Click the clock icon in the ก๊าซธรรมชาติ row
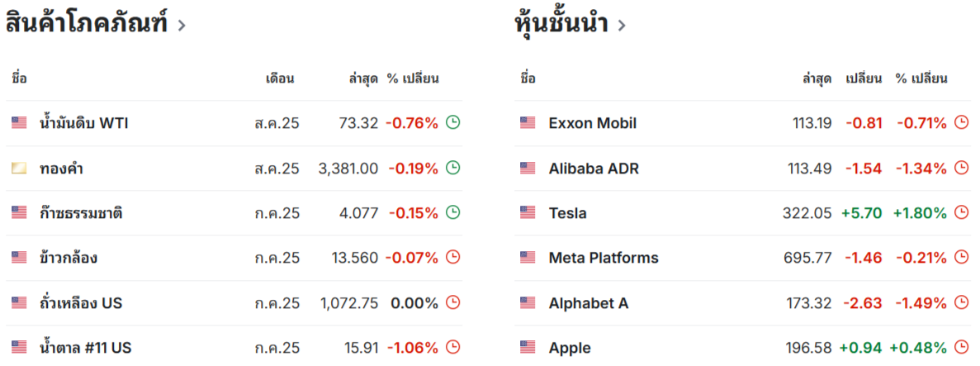Screen dimensions: 980x366 (x=452, y=212)
